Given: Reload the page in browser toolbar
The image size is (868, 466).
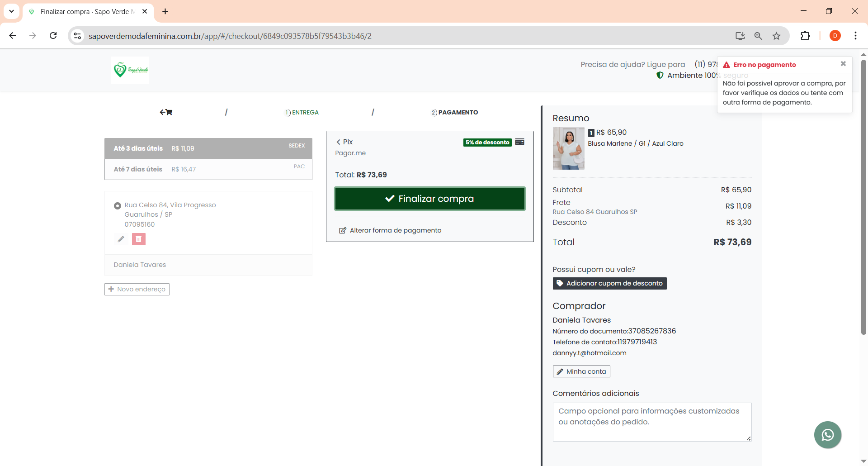Looking at the screenshot, I should [53, 36].
